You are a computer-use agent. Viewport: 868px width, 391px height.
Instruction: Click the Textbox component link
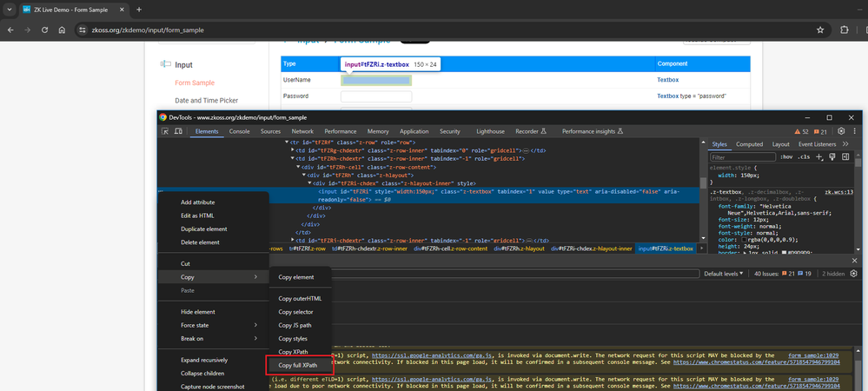(x=667, y=79)
